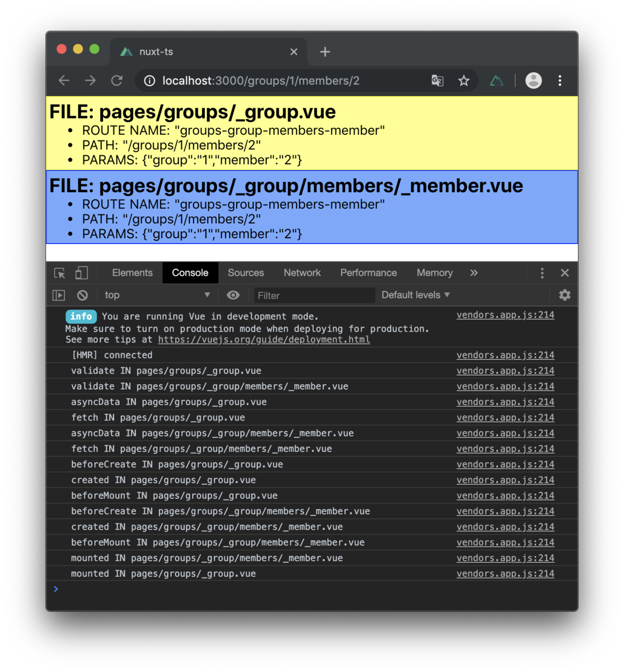Open source link for mounted IN _member.vue
The image size is (624, 672).
pyautogui.click(x=505, y=558)
